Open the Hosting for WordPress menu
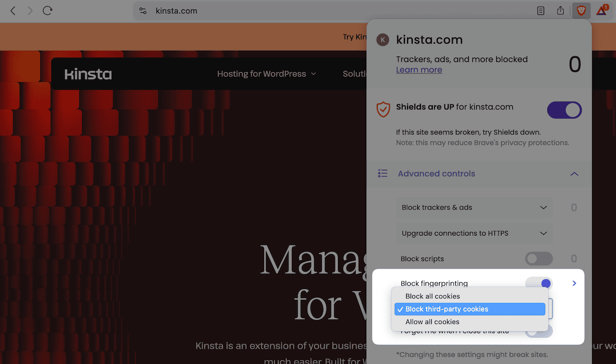 point(266,74)
